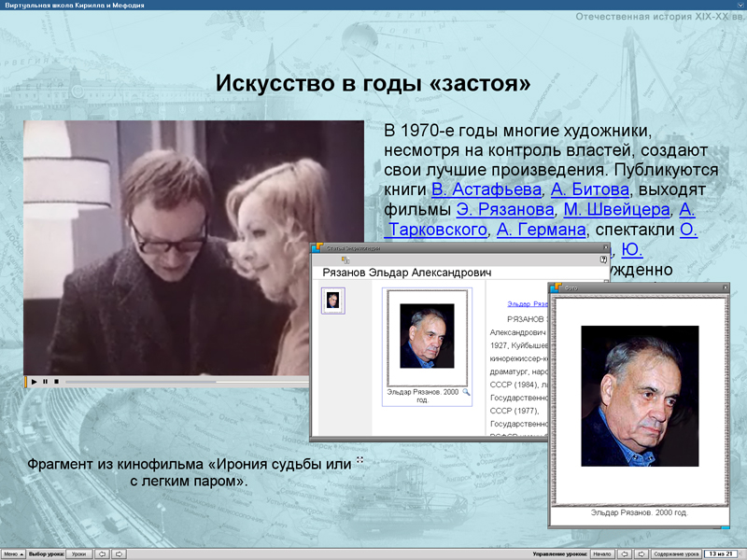
Task: Open Содержание урока from the bottom bar
Action: tap(675, 553)
